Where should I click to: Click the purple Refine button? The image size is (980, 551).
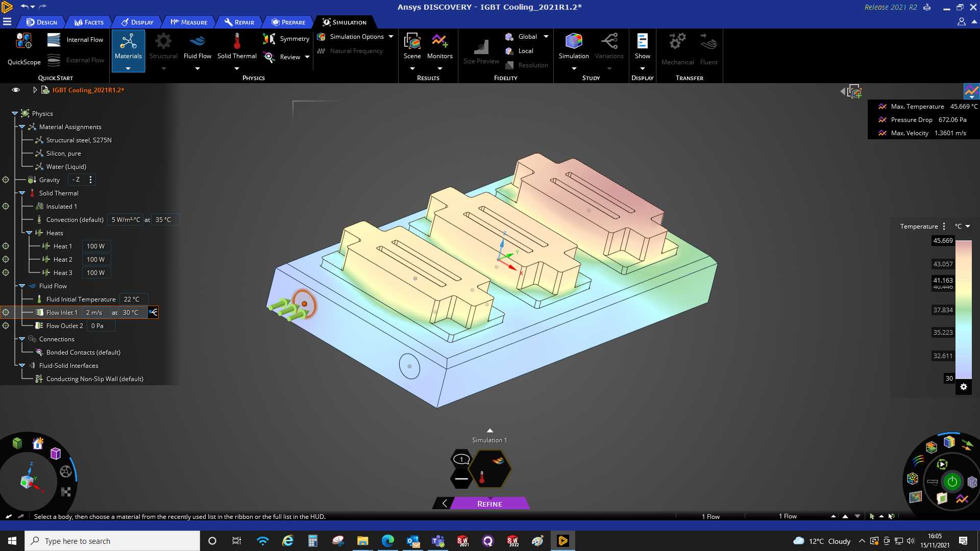pos(489,504)
